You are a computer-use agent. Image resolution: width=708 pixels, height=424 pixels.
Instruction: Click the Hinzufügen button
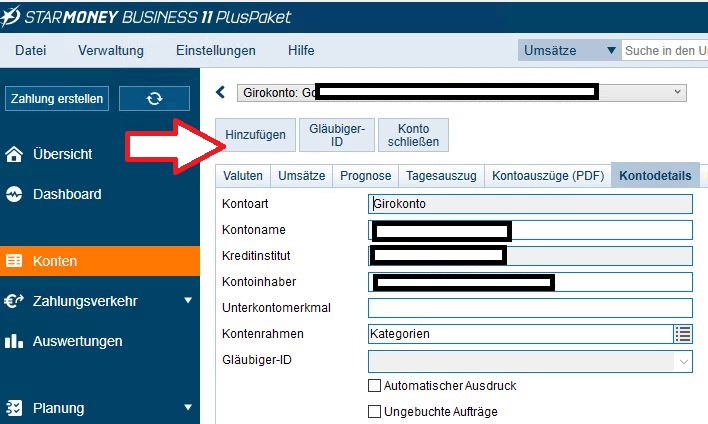(256, 135)
